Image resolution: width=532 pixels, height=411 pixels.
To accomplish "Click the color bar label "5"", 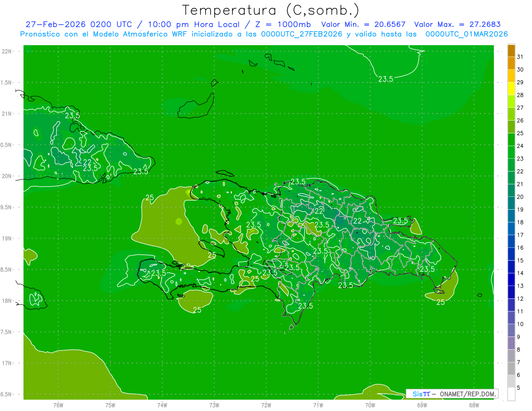I will tap(519, 388).
